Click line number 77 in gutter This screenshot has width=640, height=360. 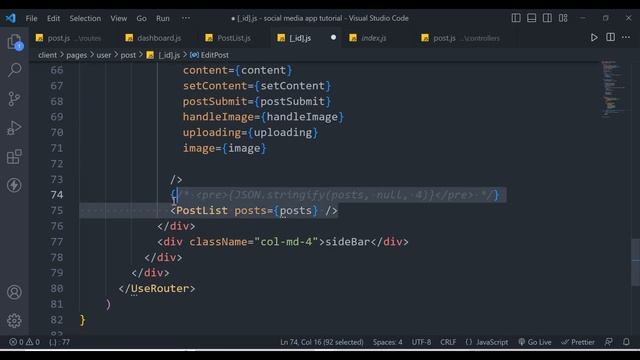pos(57,242)
